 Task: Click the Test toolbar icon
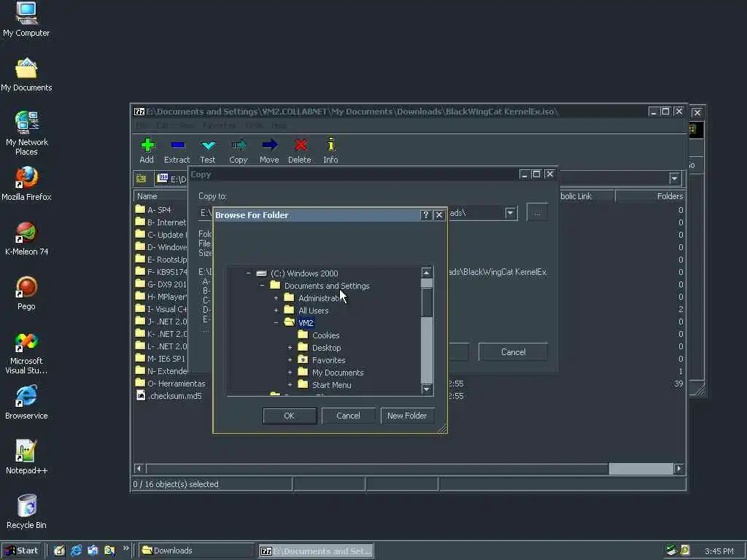pos(208,149)
